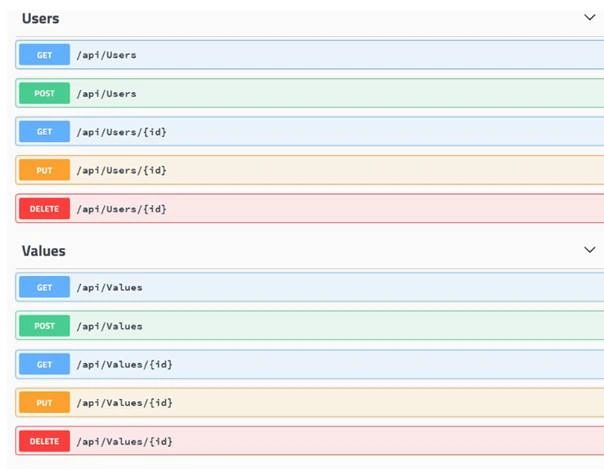This screenshot has width=604, height=469.
Task: Click GET badge for /api/Values/{id}
Action: (x=44, y=364)
